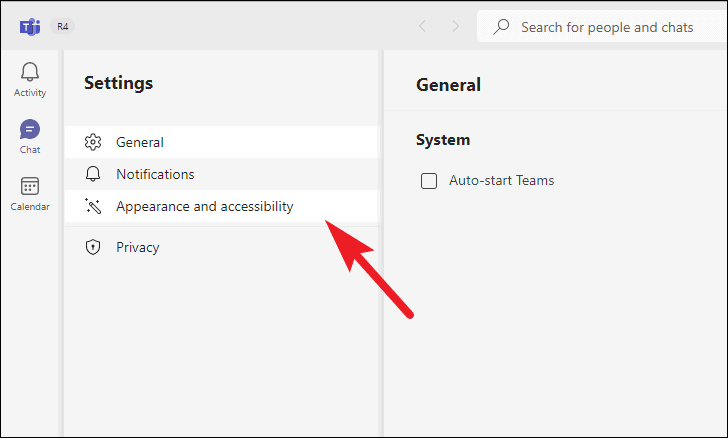728x438 pixels.
Task: Click the Microsoft Teams logo icon
Action: coord(30,27)
